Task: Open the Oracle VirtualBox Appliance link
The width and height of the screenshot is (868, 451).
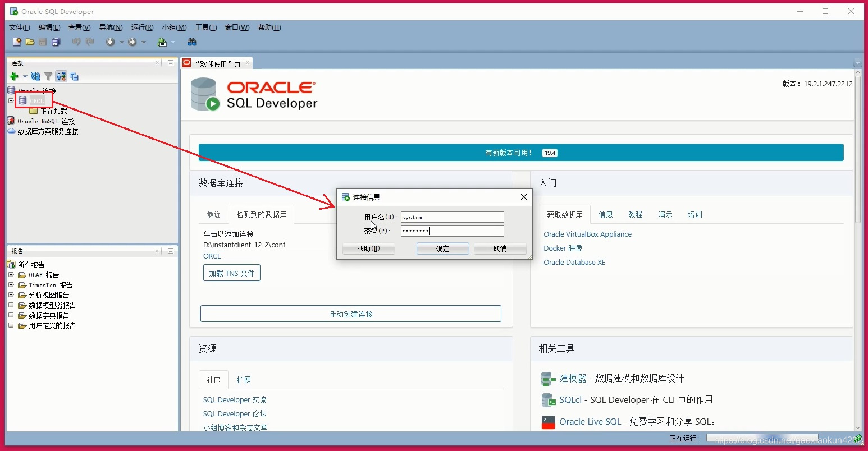Action: (587, 234)
